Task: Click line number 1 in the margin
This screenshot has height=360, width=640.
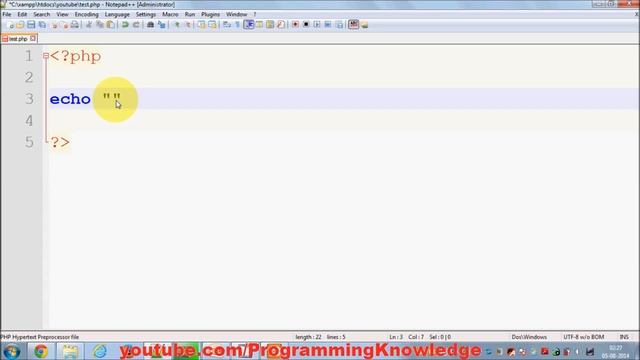Action: pos(29,56)
